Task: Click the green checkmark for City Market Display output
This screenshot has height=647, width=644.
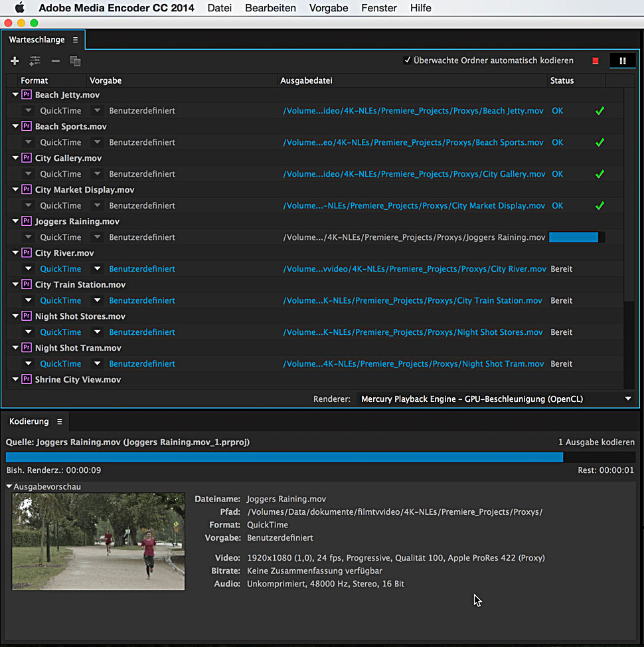Action: click(x=600, y=205)
